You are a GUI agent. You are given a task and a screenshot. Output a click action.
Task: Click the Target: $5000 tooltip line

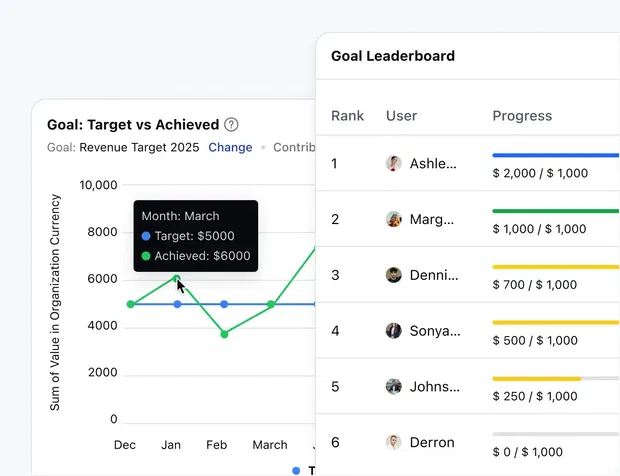188,236
